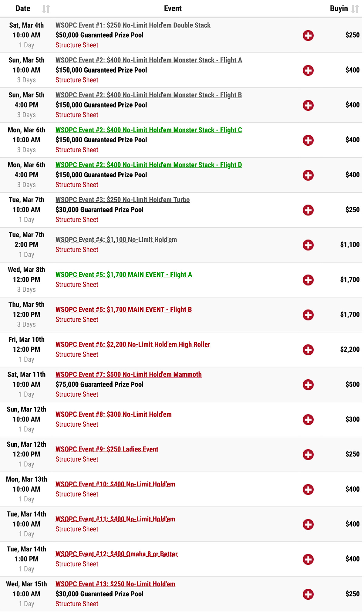Screen dimensions: 364x613
Task: Open Monster Stack Flight D event link
Action: [x=149, y=165]
